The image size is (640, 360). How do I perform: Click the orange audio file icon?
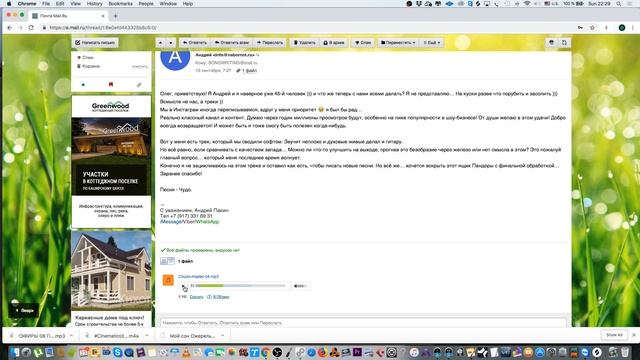(168, 280)
